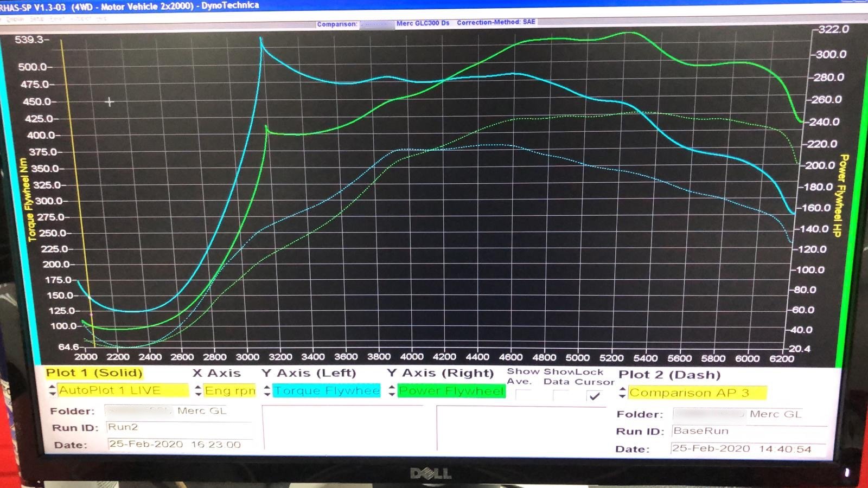Open the Torque Flywheel Y Axis field
The height and width of the screenshot is (488, 868).
tap(326, 391)
